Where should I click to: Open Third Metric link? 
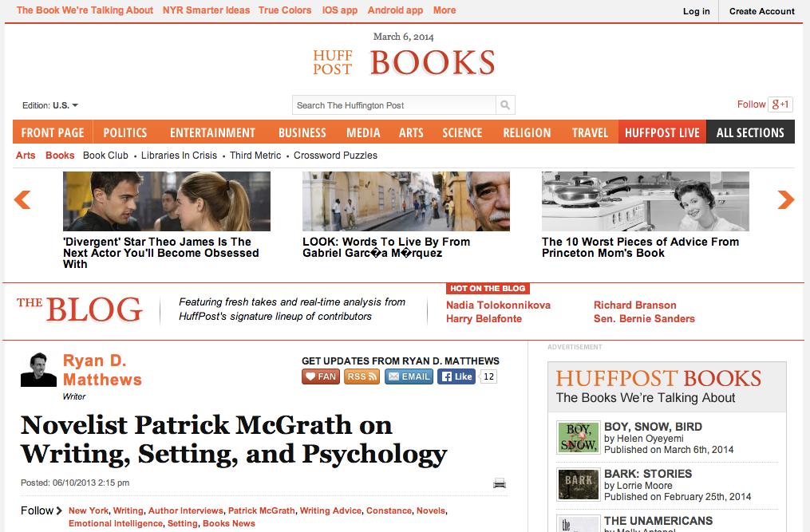(255, 156)
